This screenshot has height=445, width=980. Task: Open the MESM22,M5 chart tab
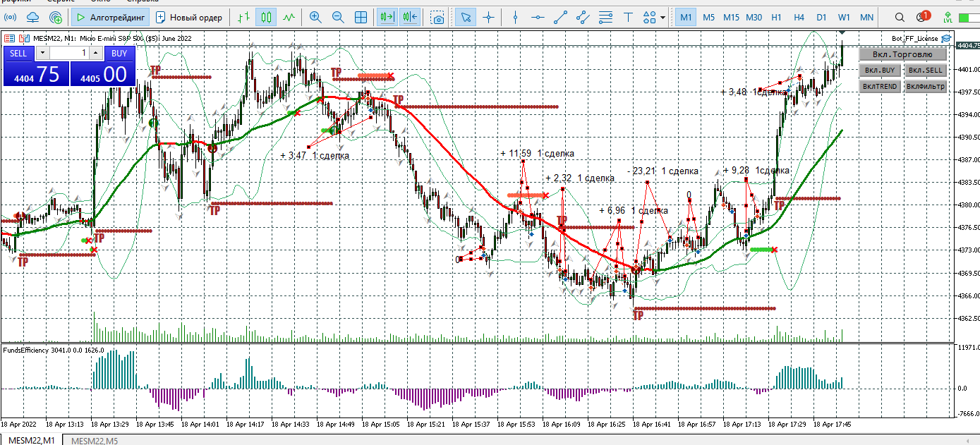[95, 440]
